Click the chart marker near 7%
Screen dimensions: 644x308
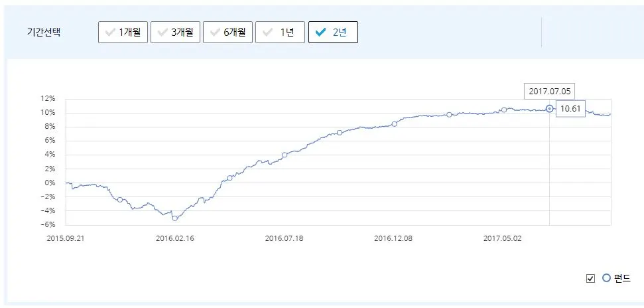click(x=340, y=132)
